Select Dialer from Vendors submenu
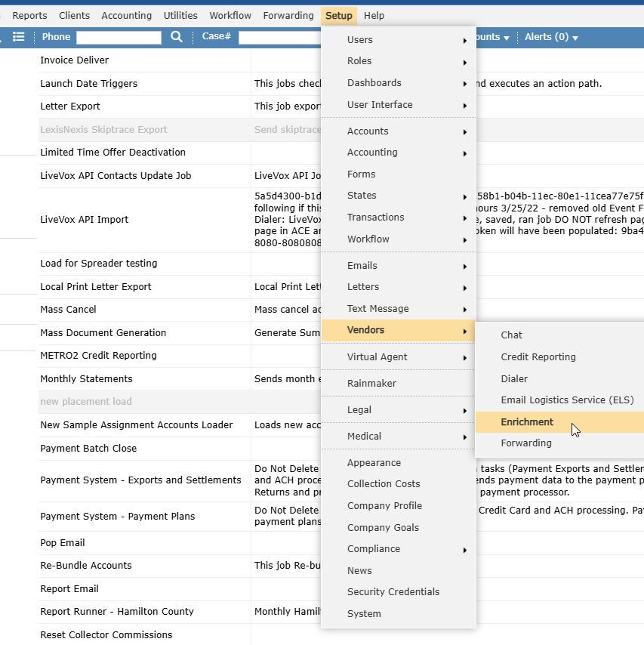This screenshot has width=644, height=645. pos(514,378)
